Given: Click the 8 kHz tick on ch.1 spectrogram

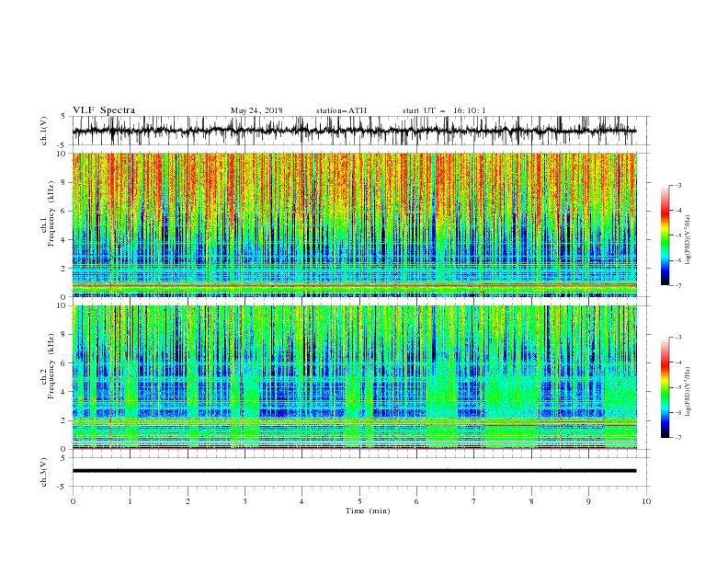Looking at the screenshot, I should 64,182.
